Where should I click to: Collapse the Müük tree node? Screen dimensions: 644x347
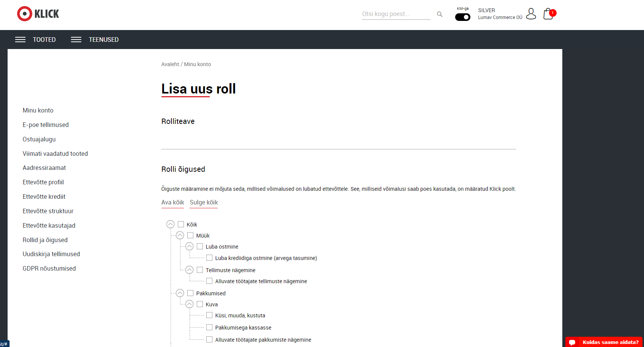point(180,235)
